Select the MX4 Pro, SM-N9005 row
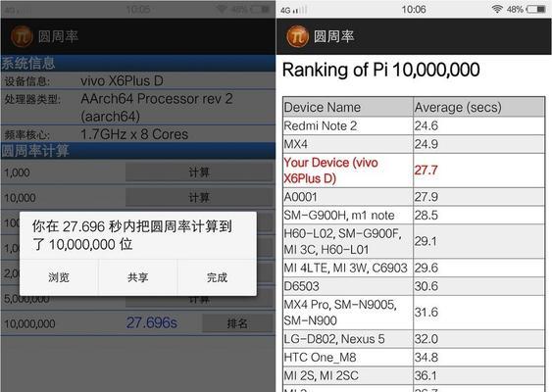The height and width of the screenshot is (392, 552). pyautogui.click(x=414, y=313)
